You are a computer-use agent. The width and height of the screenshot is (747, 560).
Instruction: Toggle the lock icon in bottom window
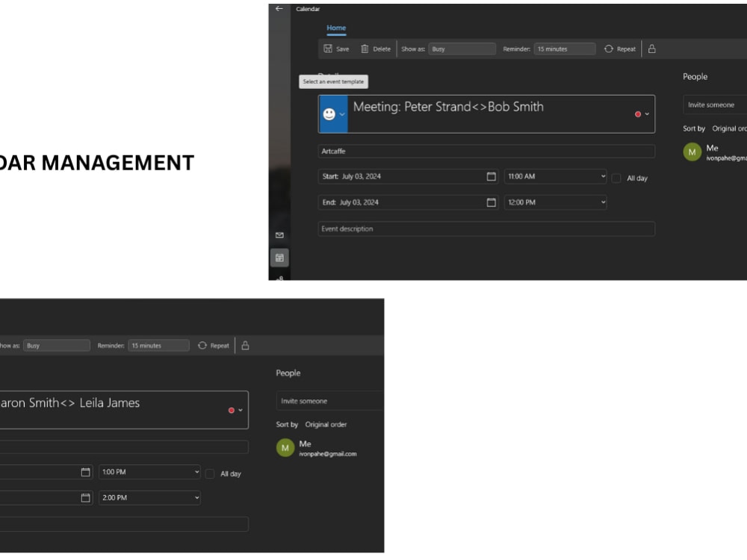[x=245, y=345]
